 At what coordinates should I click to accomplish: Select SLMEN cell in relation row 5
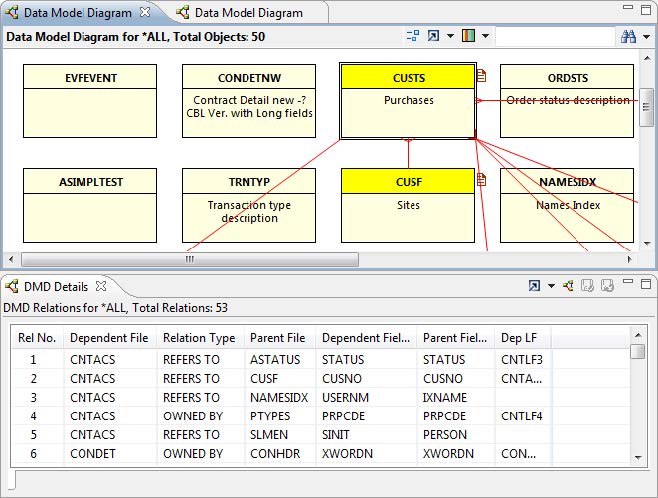[269, 435]
